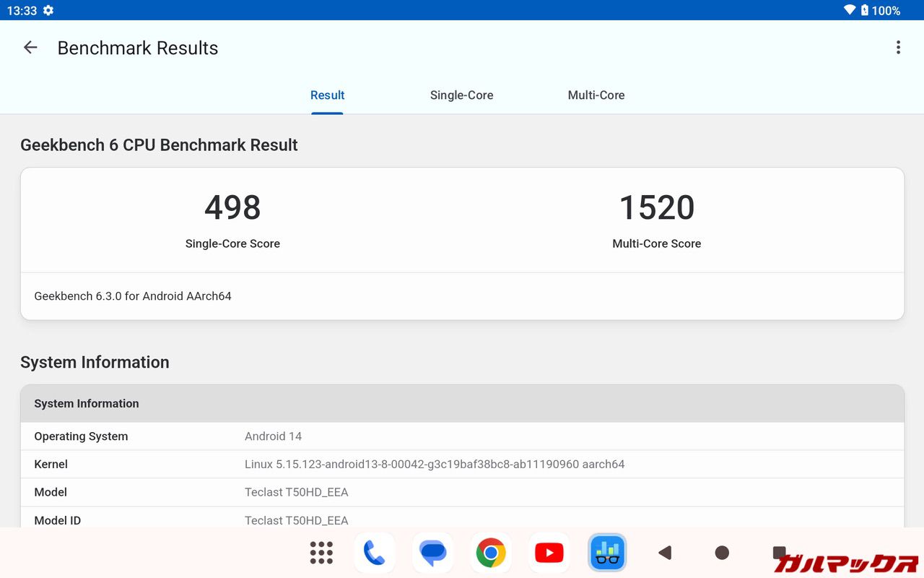Select the Result tab

(327, 95)
